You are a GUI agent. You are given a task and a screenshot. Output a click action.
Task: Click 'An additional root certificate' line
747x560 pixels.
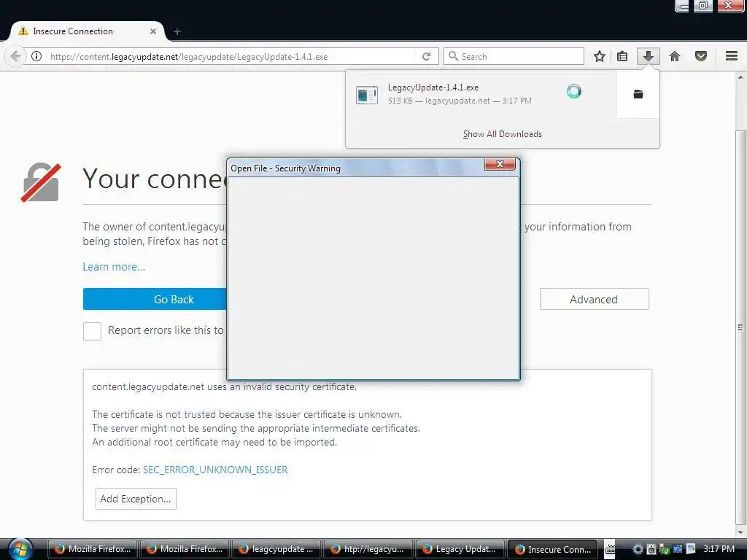(214, 442)
